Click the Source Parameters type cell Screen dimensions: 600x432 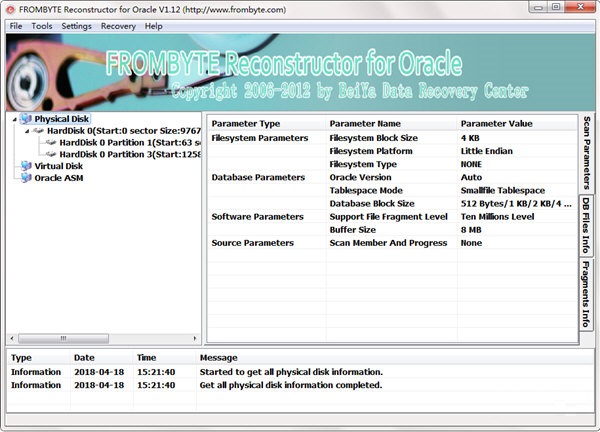click(x=253, y=243)
